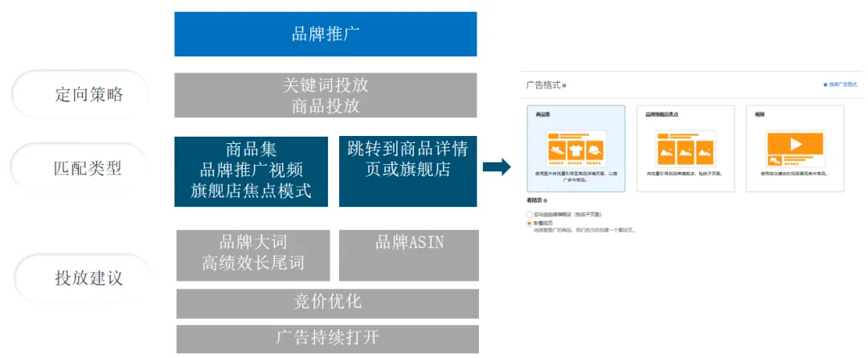Screen dimensions: 868x358
Task: Pick the 视频 card with the play triangle
Action: tap(795, 149)
